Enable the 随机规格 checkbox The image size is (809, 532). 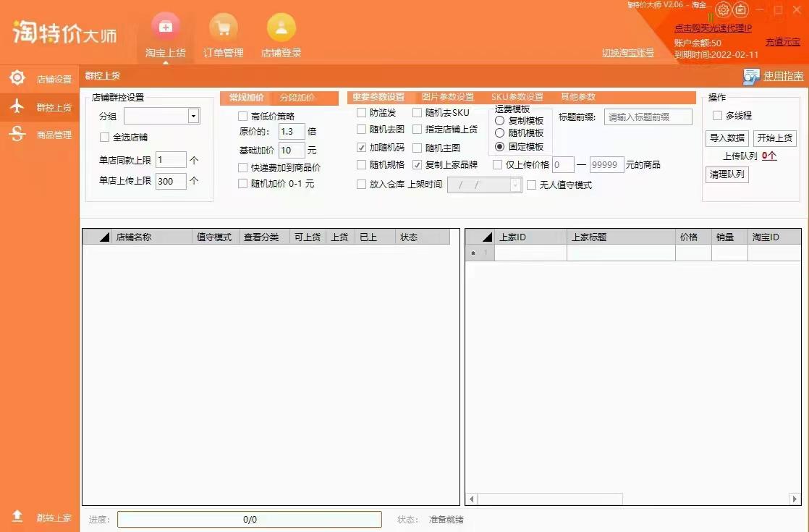361,164
